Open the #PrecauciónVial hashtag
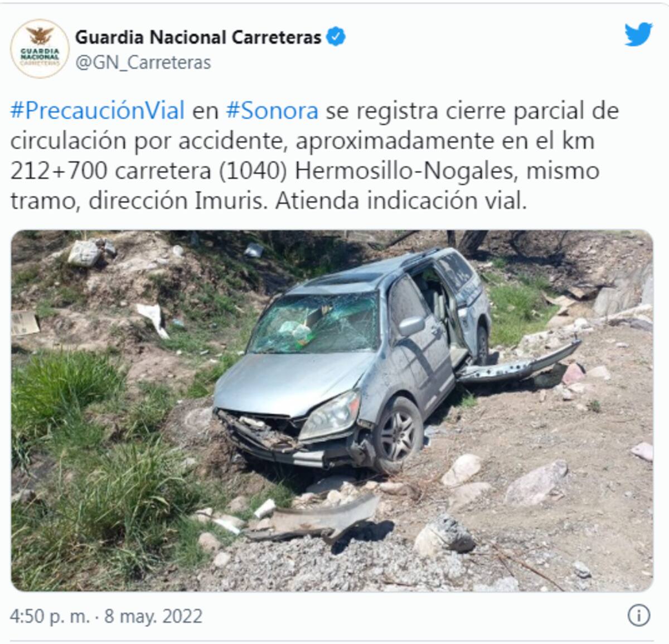 point(98,111)
